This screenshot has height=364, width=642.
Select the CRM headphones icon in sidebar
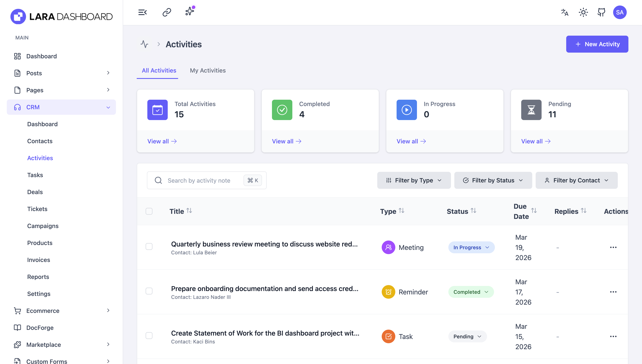point(17,107)
